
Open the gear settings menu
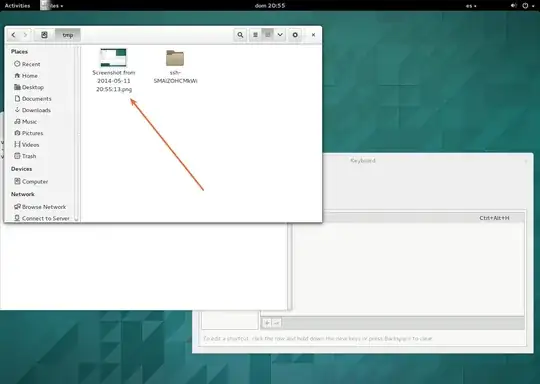pyautogui.click(x=295, y=35)
